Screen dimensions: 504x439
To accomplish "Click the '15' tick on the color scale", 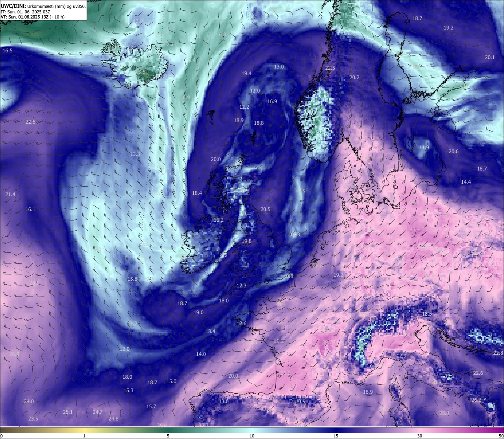I will tap(336, 436).
